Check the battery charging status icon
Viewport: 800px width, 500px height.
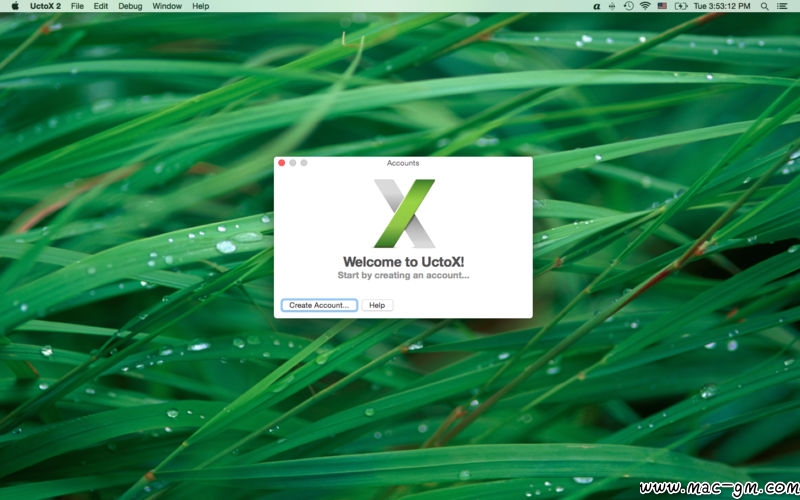[681, 6]
